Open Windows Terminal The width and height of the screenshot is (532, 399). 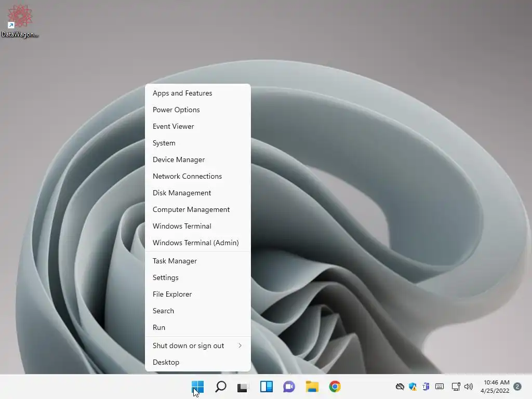198,226
